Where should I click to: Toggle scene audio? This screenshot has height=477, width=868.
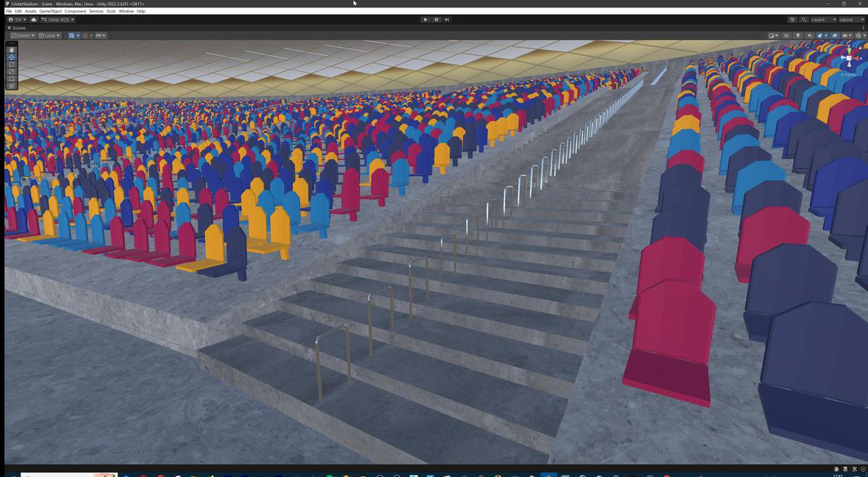[x=809, y=35]
